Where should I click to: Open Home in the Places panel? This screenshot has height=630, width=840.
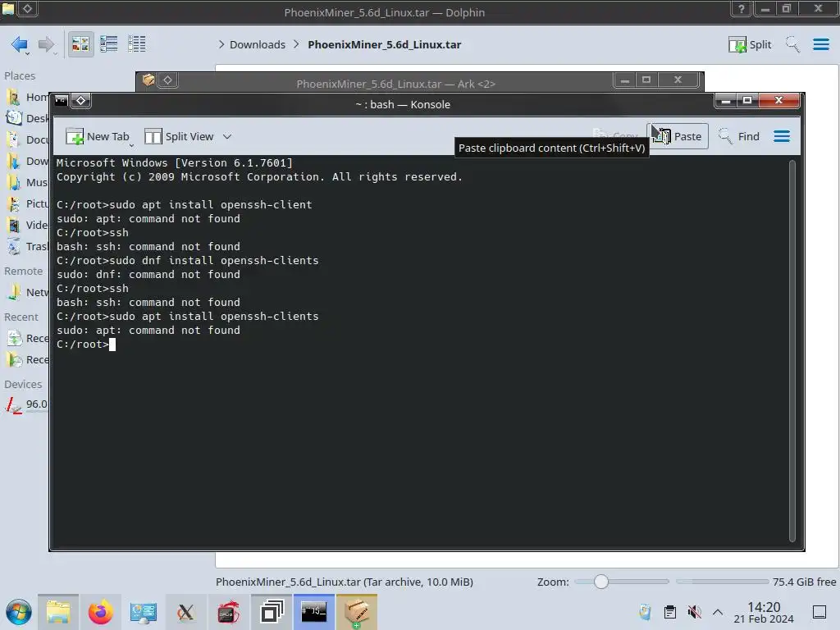[27, 97]
